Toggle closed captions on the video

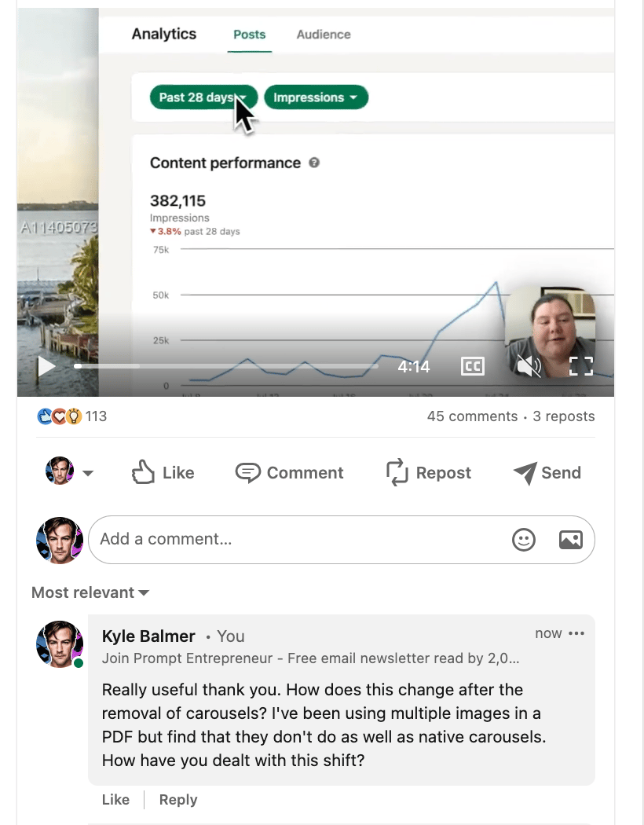[472, 366]
